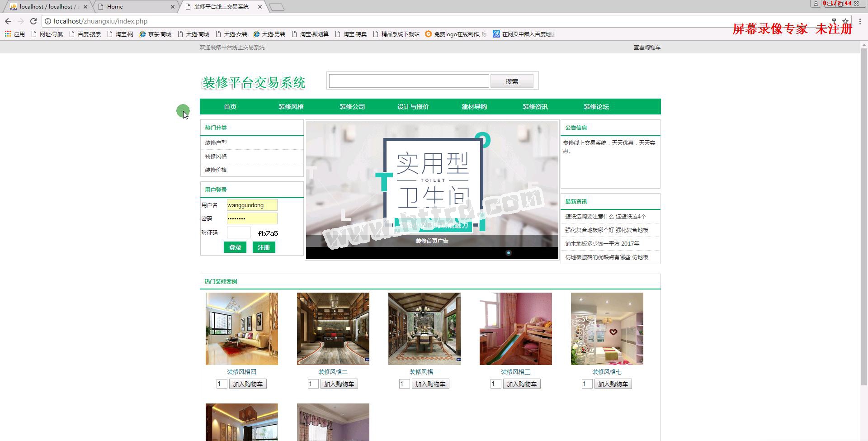The height and width of the screenshot is (441, 868).
Task: Open the 装修风格三 thumbnail image
Action: 516,329
